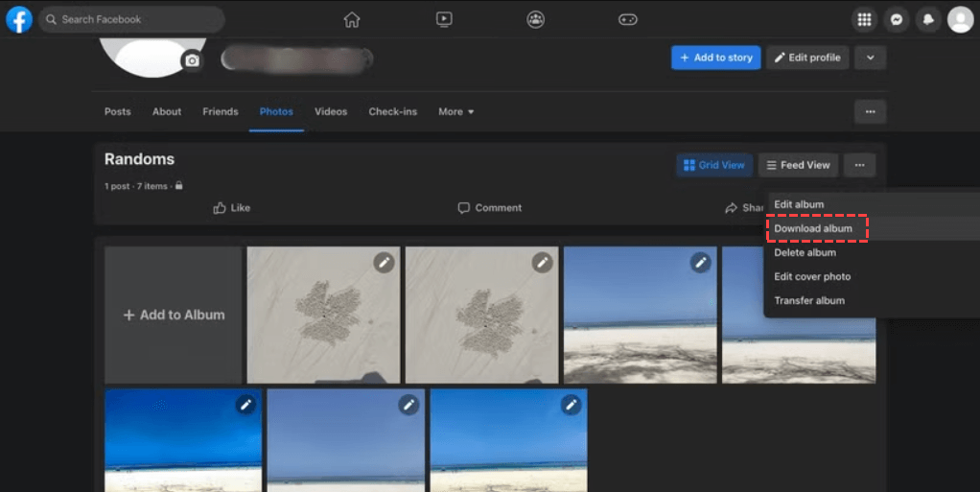Click the '1 post · 7 items' text
Image resolution: width=980 pixels, height=492 pixels.
pyautogui.click(x=135, y=186)
